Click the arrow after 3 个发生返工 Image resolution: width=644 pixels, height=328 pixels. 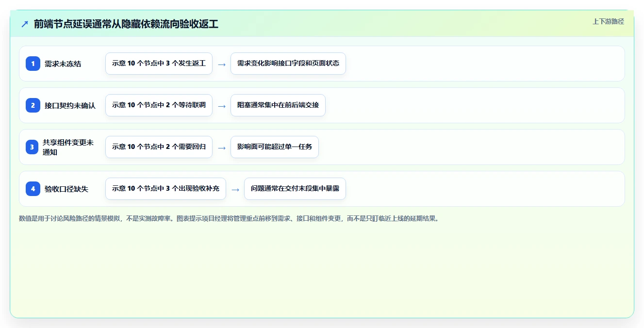pos(221,64)
